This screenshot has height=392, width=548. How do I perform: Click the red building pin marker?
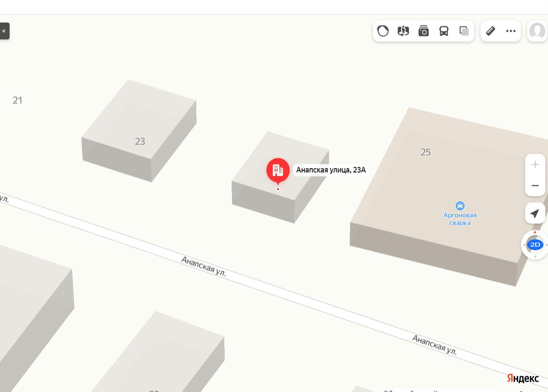click(278, 171)
